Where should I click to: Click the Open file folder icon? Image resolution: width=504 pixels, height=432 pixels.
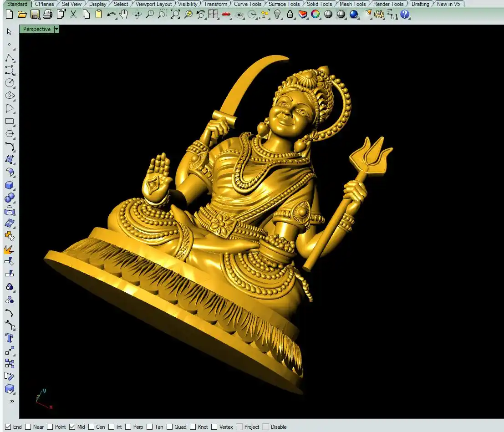21,14
